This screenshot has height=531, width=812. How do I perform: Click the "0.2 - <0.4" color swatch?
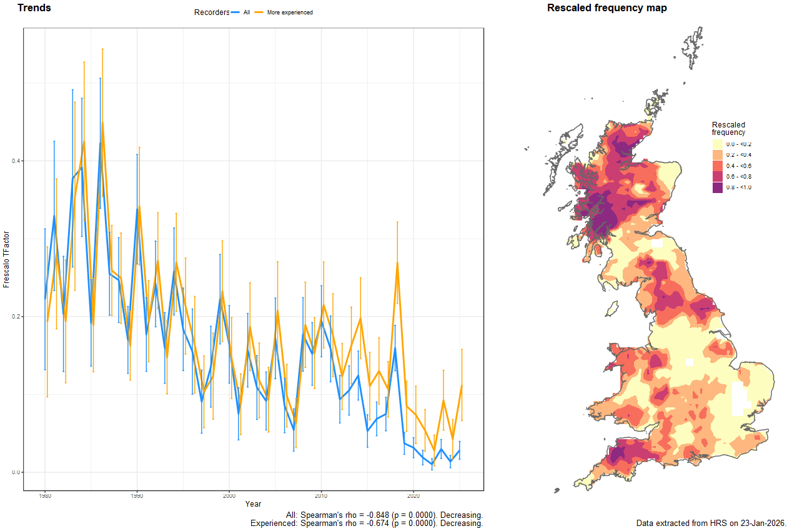coord(718,155)
